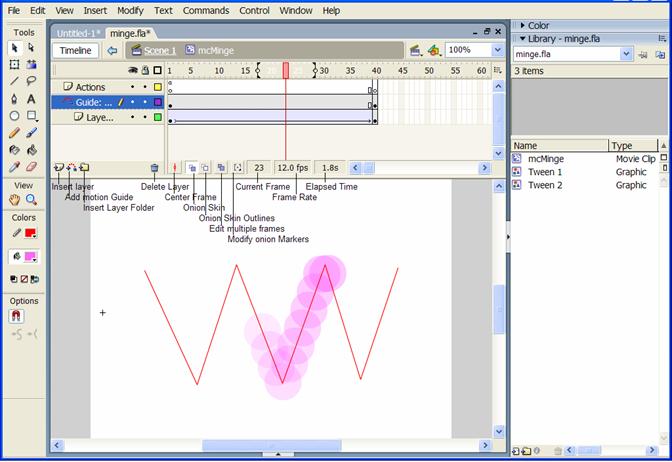Click the Edit Scene clapperboard icon
This screenshot has height=462, width=672.
point(413,50)
